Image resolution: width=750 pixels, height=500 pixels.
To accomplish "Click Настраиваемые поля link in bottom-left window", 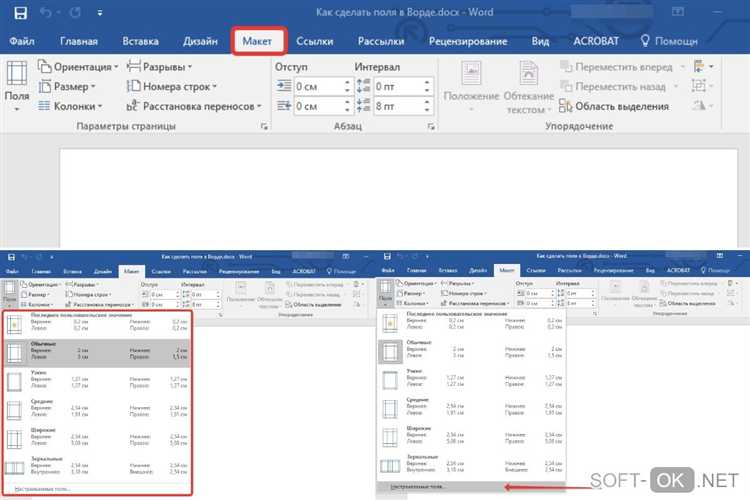I will pyautogui.click(x=42, y=489).
